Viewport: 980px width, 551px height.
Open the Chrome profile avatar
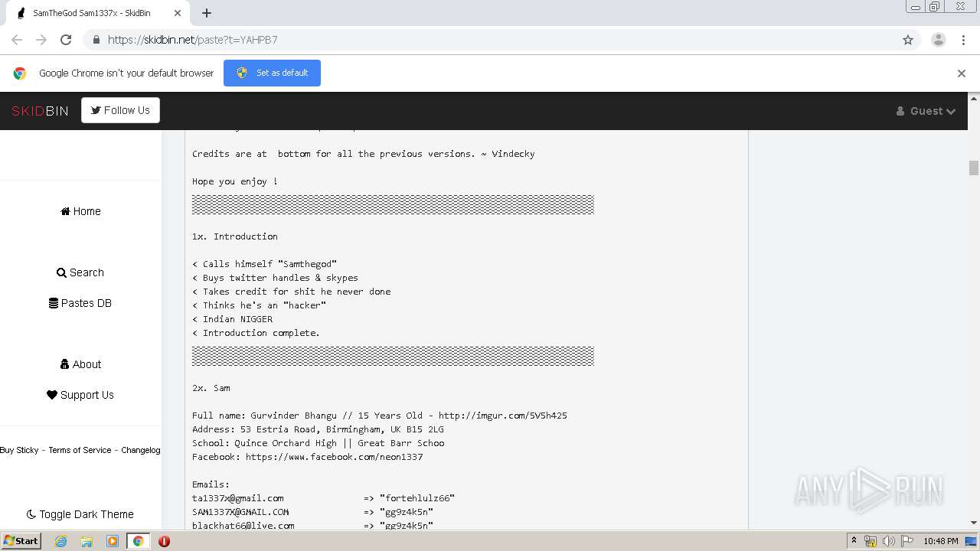[x=939, y=40]
